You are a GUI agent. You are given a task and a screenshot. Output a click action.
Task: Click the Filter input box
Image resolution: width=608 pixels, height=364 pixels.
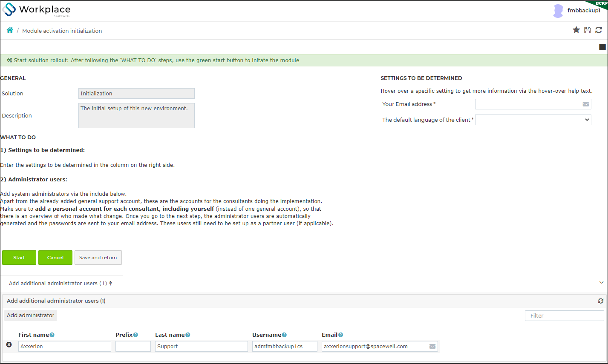click(x=564, y=316)
